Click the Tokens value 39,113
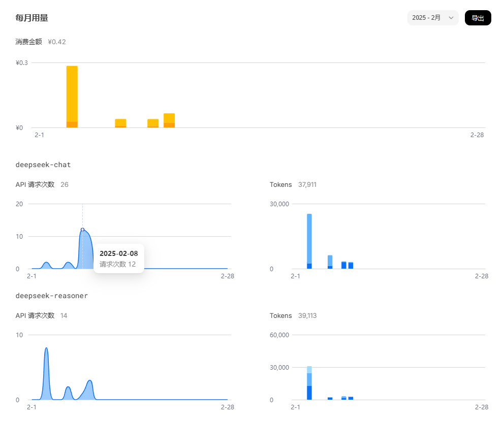The width and height of the screenshot is (504, 421). [307, 315]
